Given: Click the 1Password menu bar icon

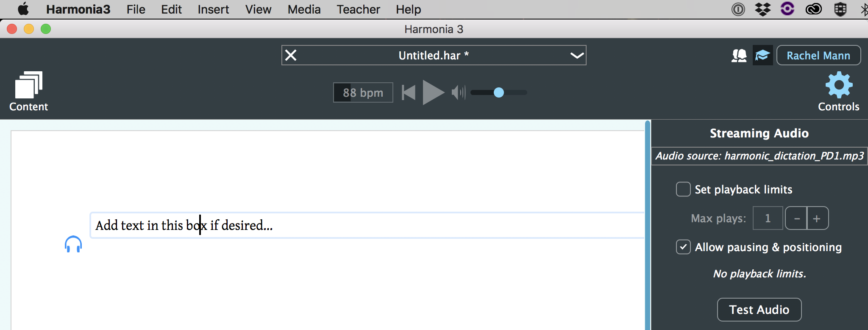Looking at the screenshot, I should pyautogui.click(x=738, y=9).
